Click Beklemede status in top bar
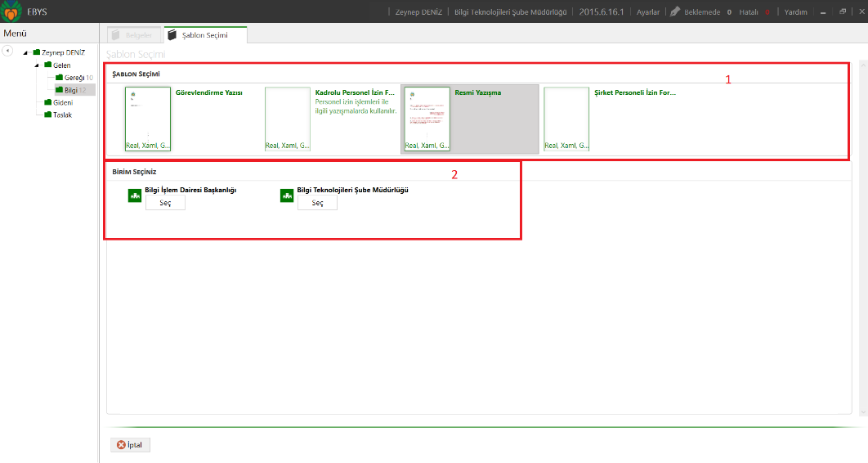The height and width of the screenshot is (463, 868). coord(702,11)
